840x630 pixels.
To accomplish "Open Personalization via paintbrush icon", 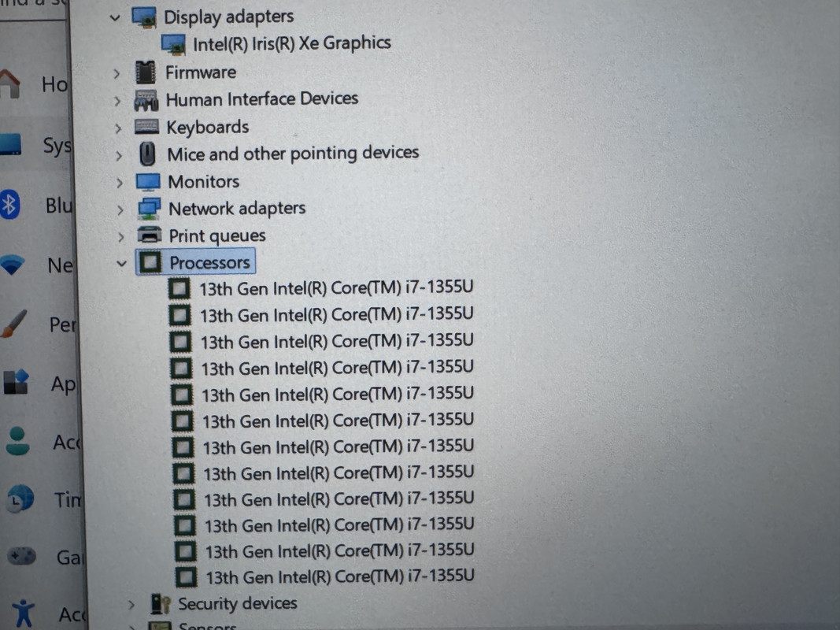I will [x=13, y=324].
